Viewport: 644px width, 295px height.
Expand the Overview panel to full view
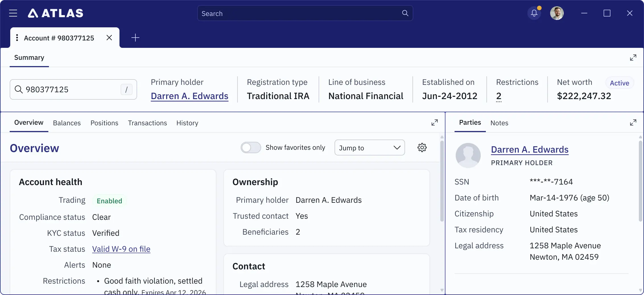[434, 122]
